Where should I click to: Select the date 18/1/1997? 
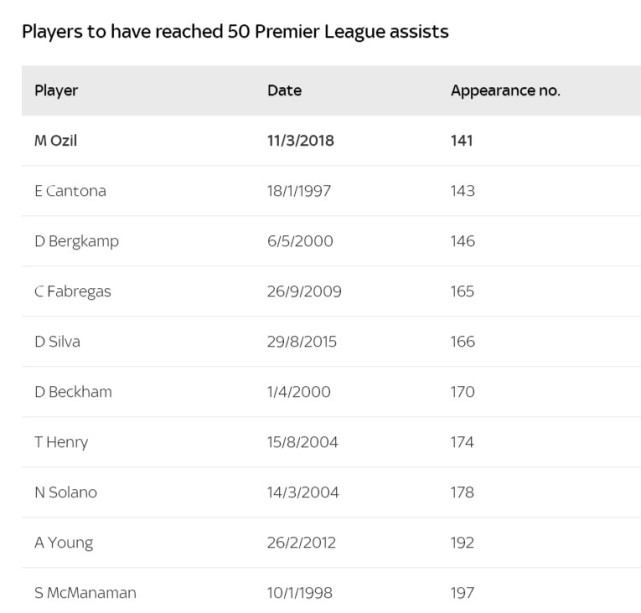pos(299,191)
